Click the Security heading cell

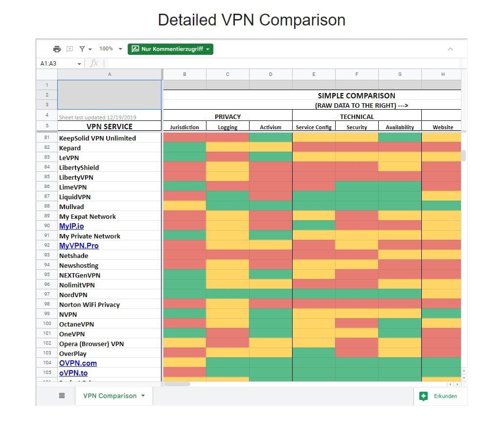tap(357, 127)
